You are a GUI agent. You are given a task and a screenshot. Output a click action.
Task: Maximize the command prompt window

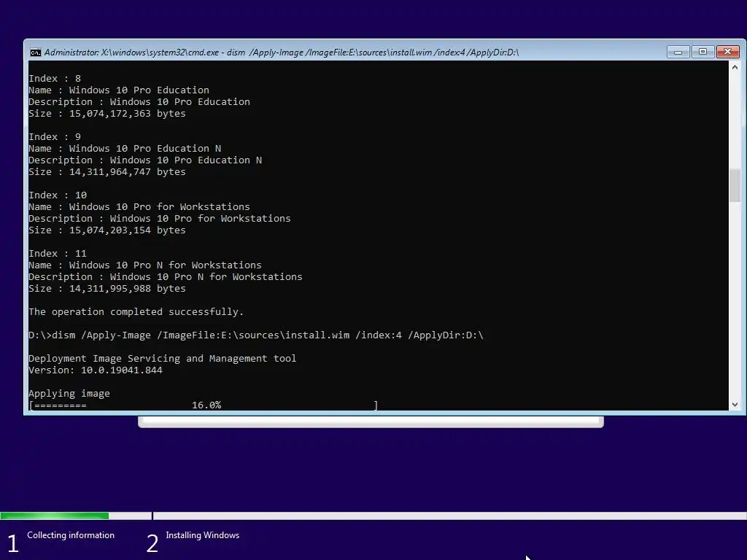click(x=703, y=52)
